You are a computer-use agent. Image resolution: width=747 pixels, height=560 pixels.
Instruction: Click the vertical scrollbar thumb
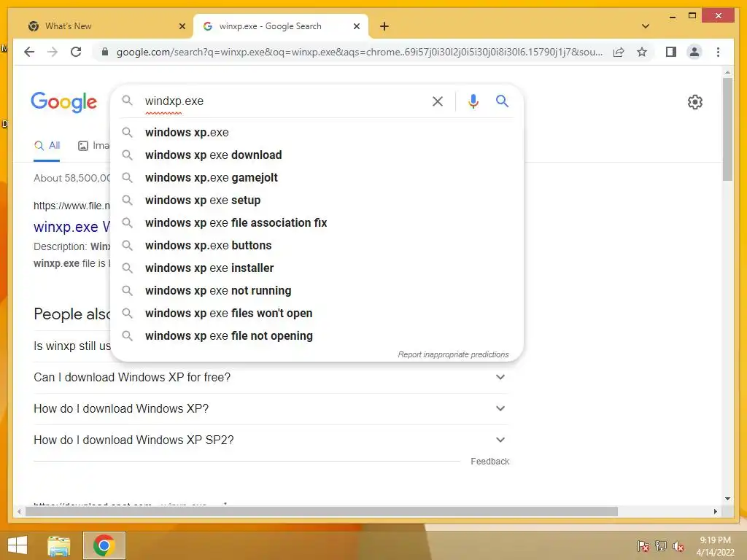click(x=727, y=130)
